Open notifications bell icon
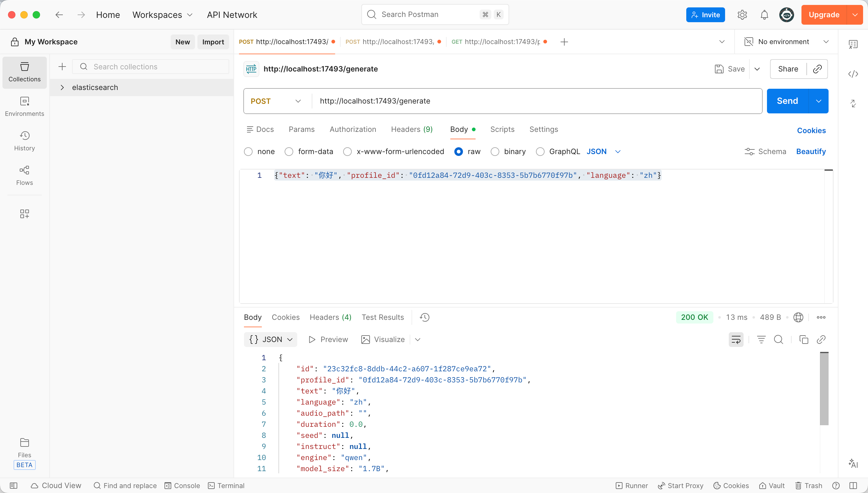 764,15
